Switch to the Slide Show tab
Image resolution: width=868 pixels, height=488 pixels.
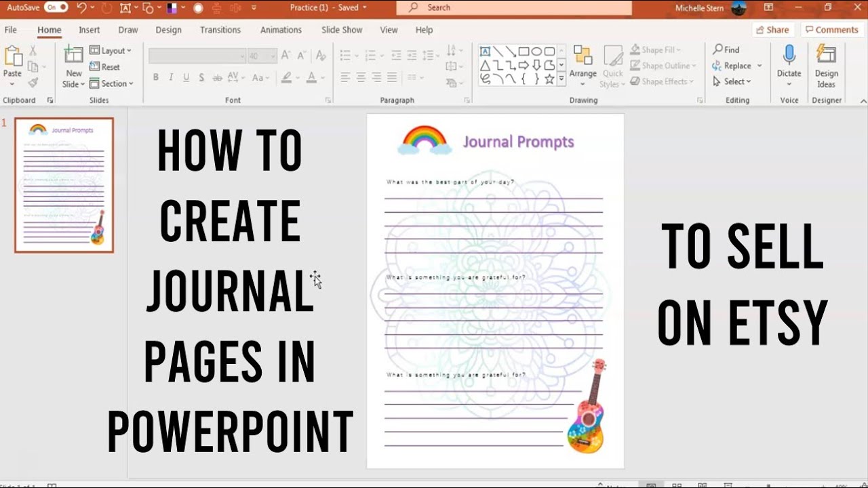pos(342,30)
